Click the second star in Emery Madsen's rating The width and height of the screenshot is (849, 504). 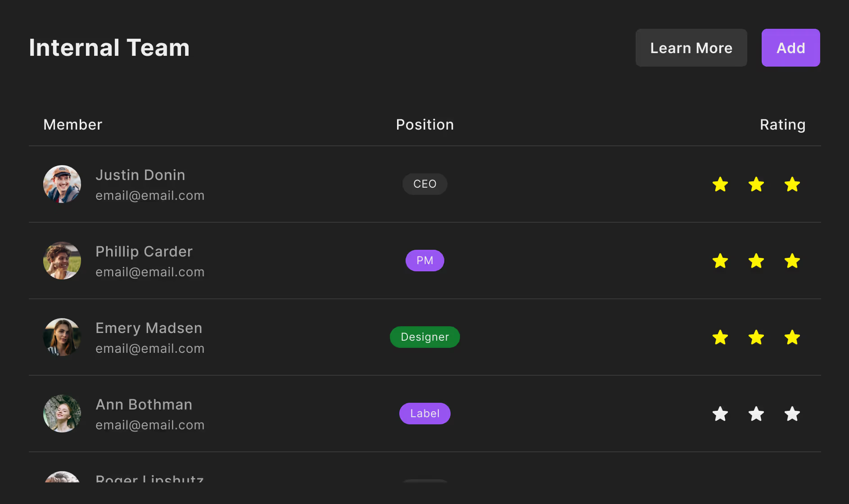click(756, 337)
